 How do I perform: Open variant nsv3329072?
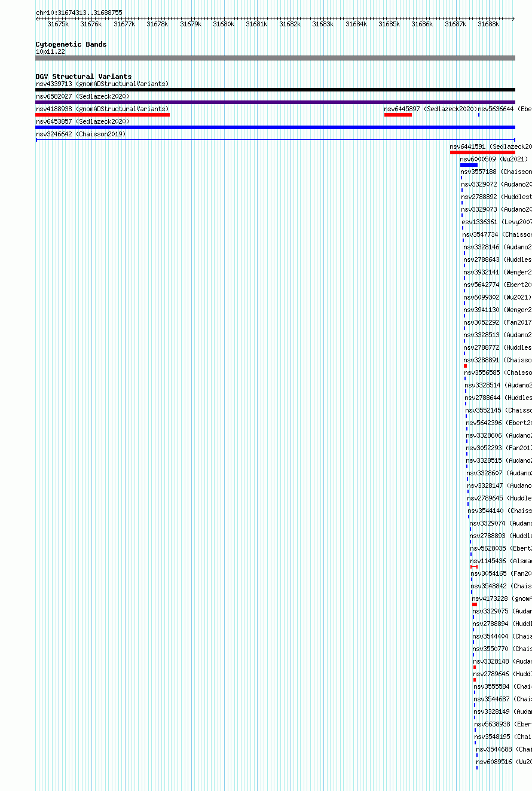click(496, 184)
